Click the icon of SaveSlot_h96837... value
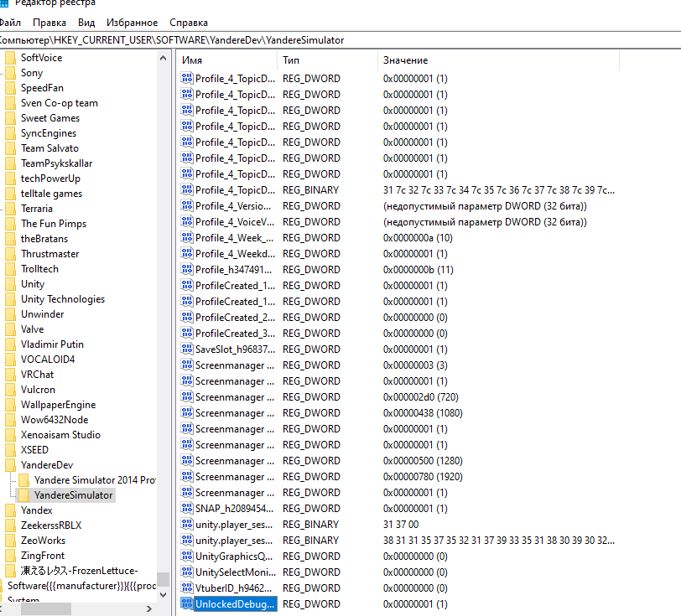This screenshot has height=616, width=681. coord(187,349)
